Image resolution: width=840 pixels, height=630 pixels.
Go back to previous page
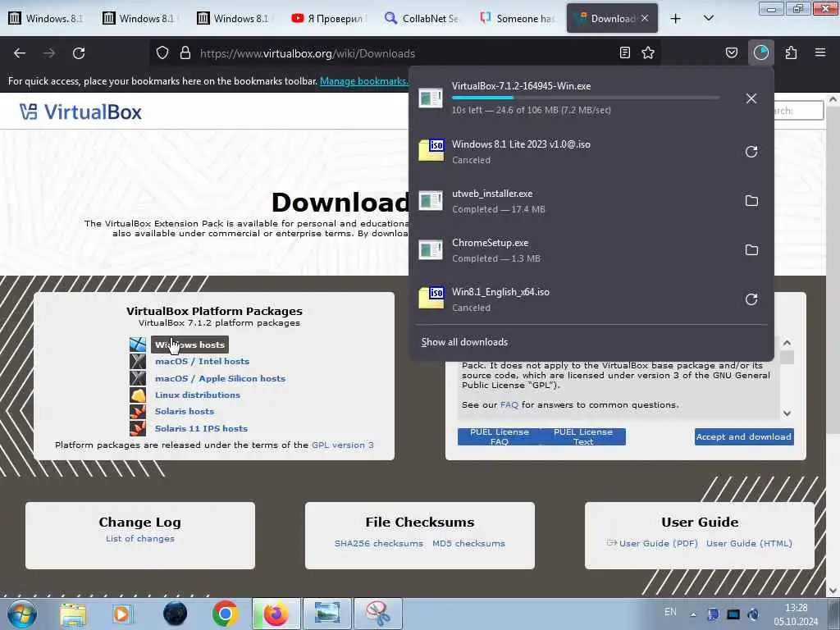pyautogui.click(x=20, y=53)
